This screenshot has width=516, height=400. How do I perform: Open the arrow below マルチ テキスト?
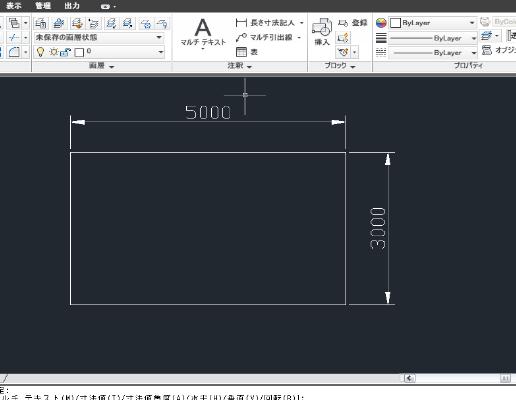pyautogui.click(x=203, y=49)
